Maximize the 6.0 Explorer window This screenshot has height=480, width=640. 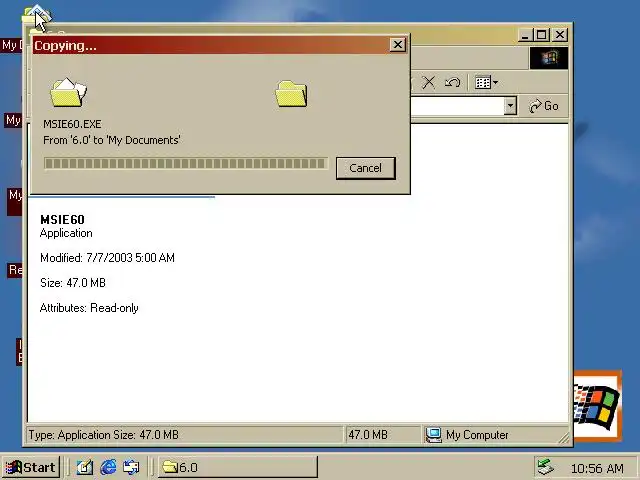point(542,35)
